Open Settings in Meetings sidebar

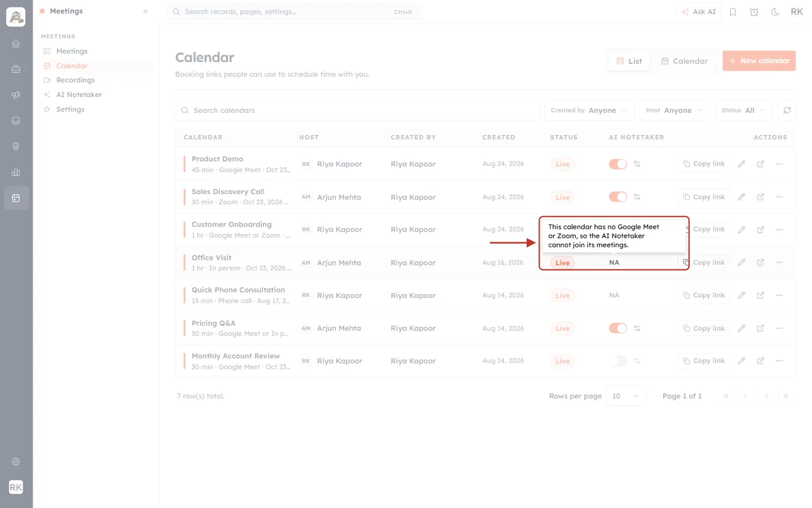click(70, 110)
